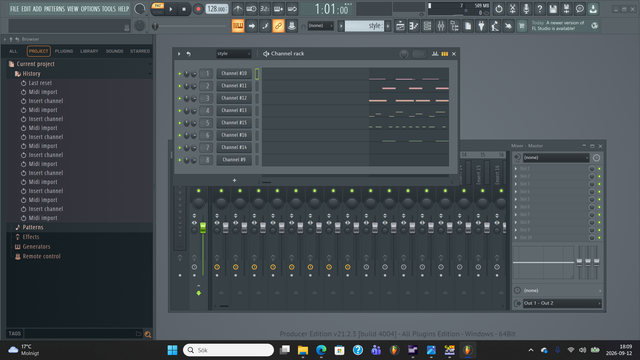640x360 pixels.
Task: Toggle typing keyboard to piano button
Action: (x=238, y=26)
